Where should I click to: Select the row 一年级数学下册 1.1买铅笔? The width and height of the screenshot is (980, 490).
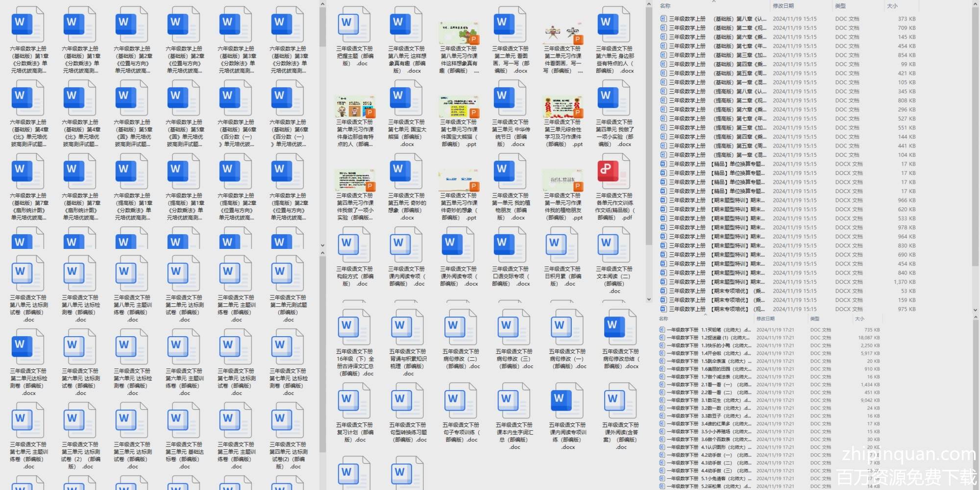click(x=769, y=330)
